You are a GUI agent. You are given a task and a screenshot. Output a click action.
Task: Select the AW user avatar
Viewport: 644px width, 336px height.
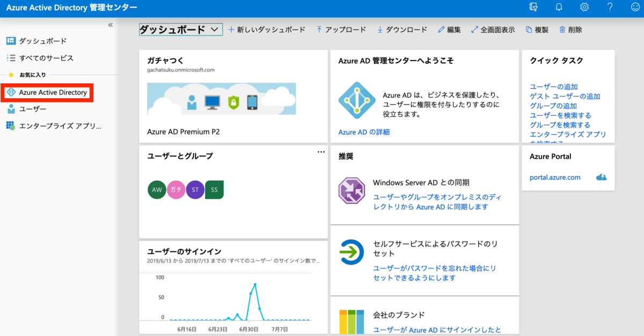(157, 190)
